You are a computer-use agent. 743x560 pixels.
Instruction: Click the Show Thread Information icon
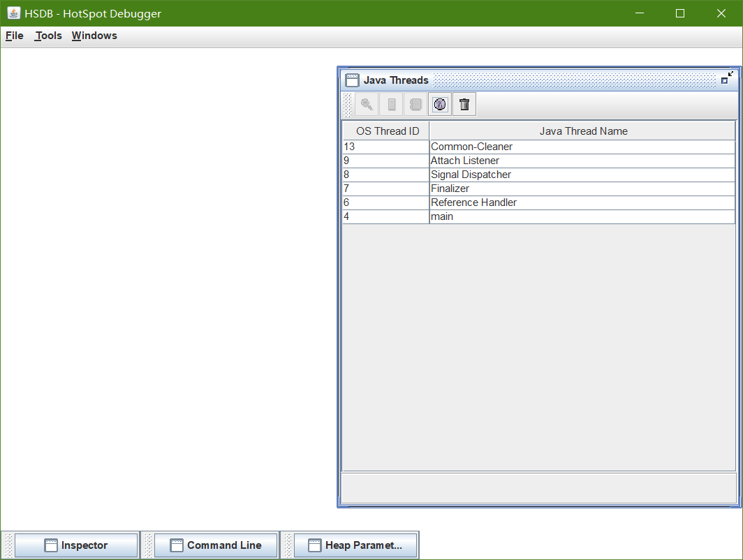[440, 104]
